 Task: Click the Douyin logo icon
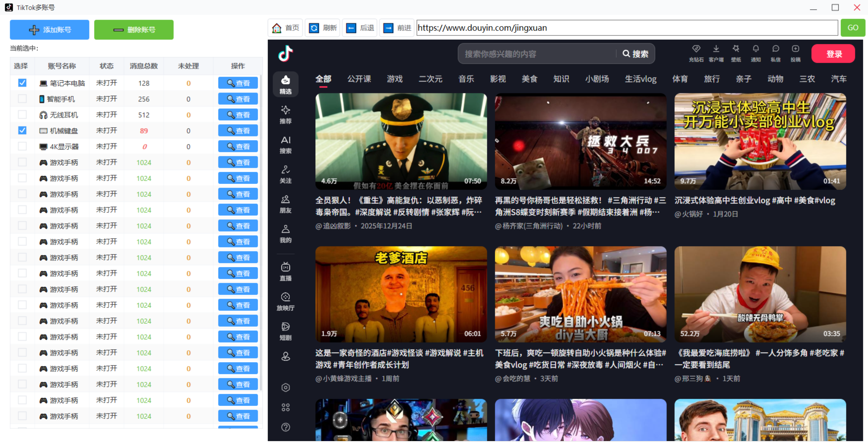click(x=285, y=54)
